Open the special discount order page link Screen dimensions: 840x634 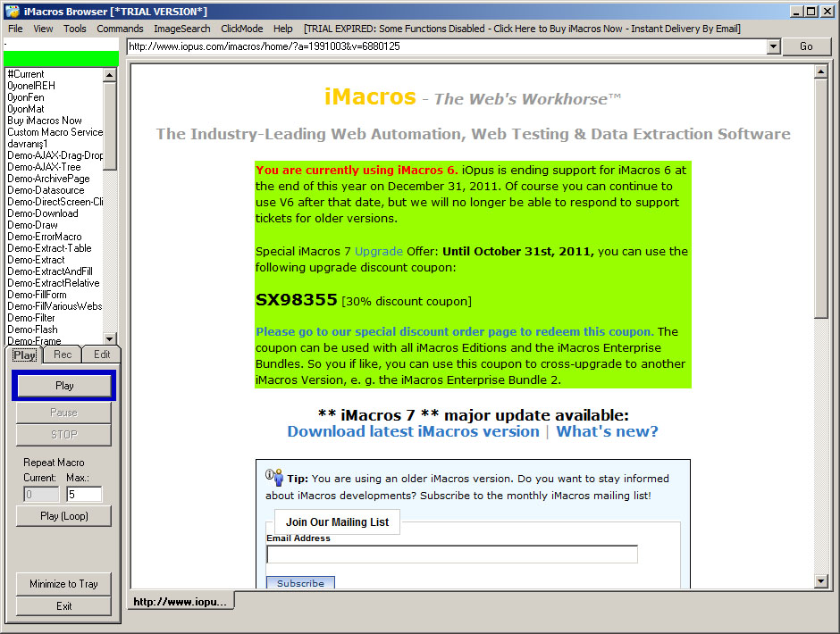(x=455, y=331)
